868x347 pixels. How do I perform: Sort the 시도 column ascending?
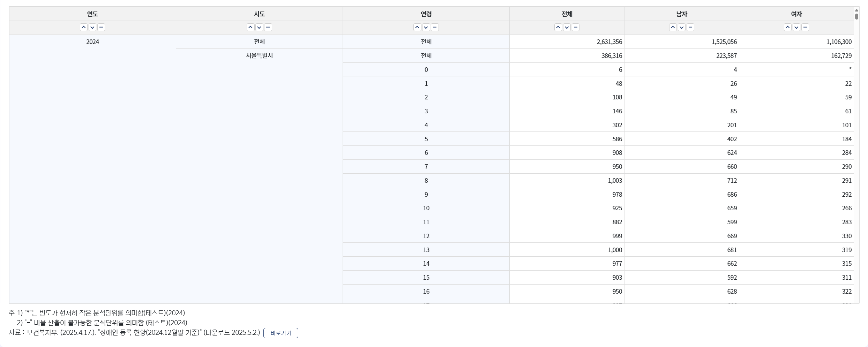tap(250, 27)
